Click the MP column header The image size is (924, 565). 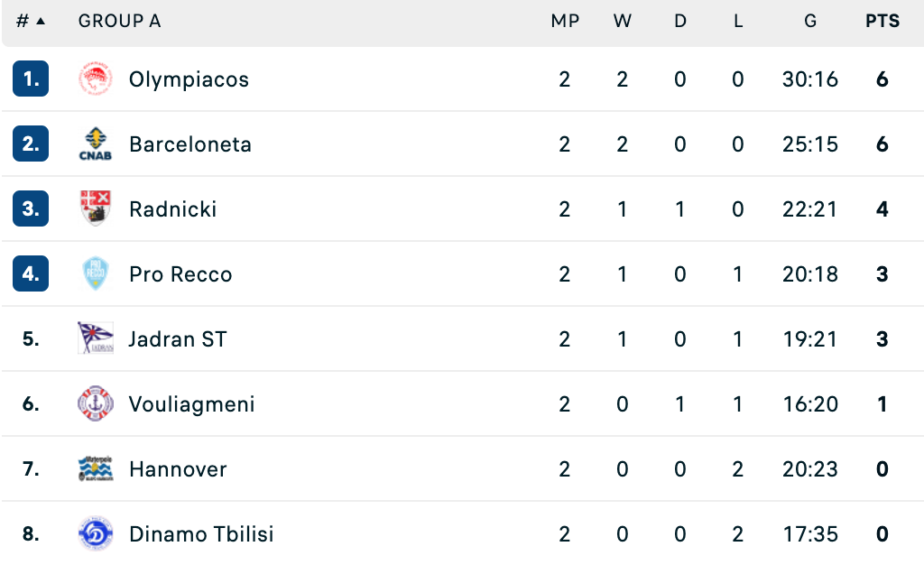565,21
